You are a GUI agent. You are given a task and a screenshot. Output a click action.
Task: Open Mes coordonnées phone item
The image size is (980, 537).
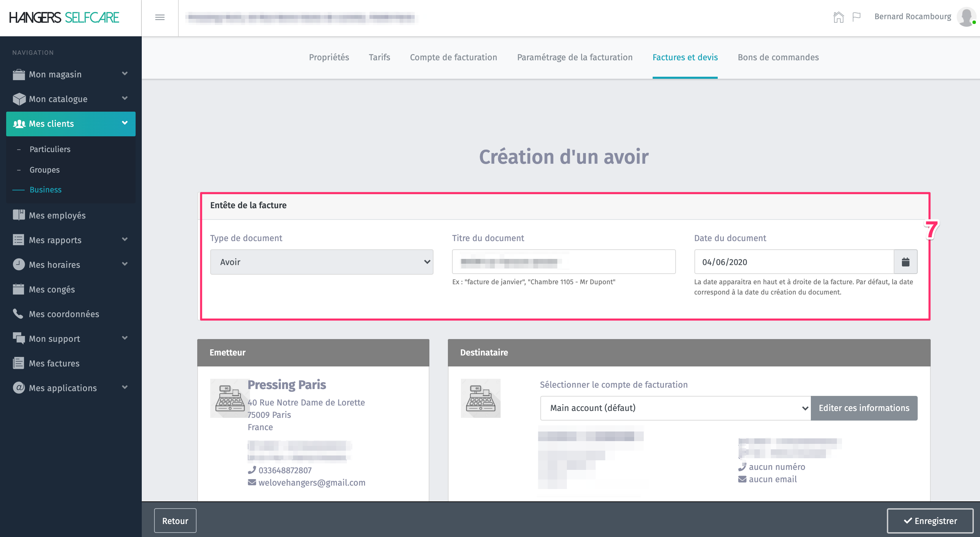point(64,314)
